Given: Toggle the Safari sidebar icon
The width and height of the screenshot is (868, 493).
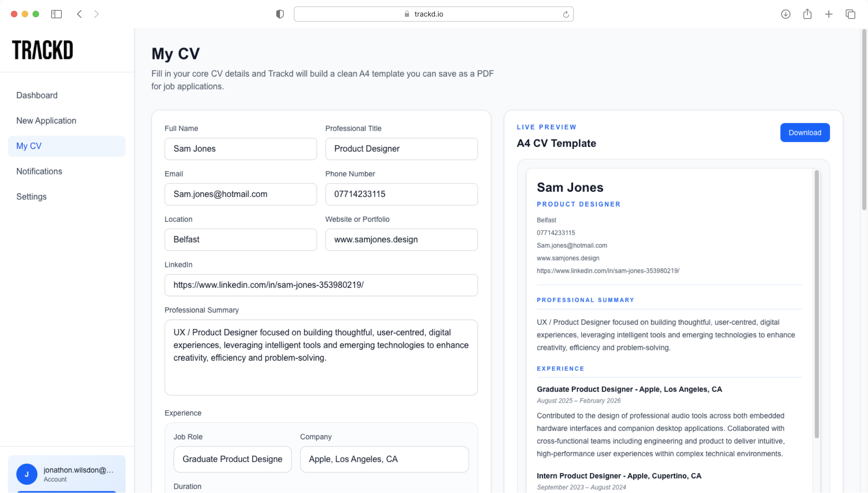Looking at the screenshot, I should pyautogui.click(x=56, y=14).
